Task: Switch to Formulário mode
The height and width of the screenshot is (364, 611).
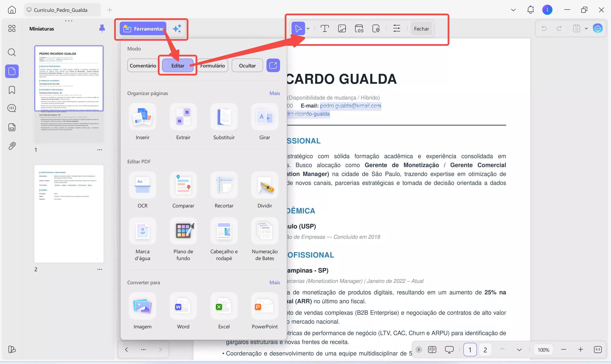Action: [212, 66]
